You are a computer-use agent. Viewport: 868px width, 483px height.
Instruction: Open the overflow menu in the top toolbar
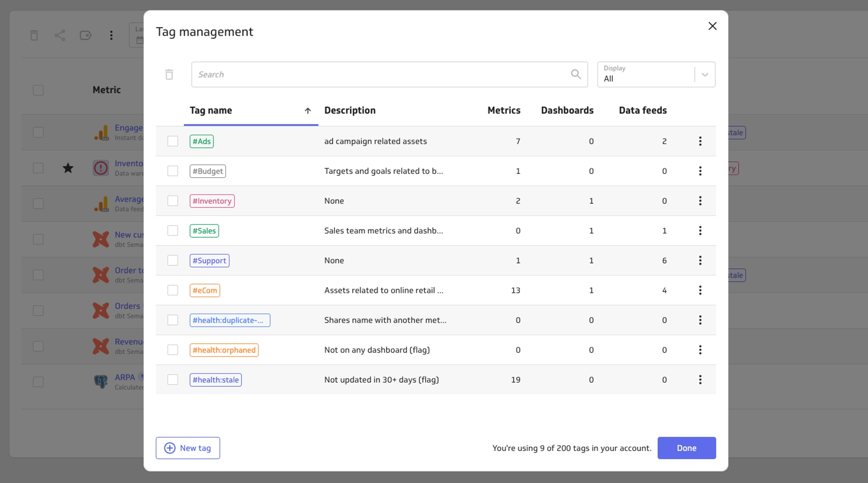pyautogui.click(x=111, y=35)
